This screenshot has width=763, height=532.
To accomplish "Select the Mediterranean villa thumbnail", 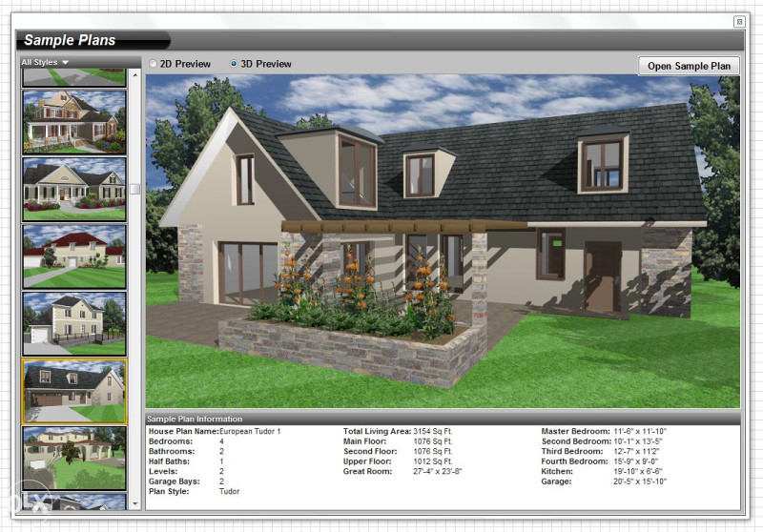I will (x=74, y=458).
